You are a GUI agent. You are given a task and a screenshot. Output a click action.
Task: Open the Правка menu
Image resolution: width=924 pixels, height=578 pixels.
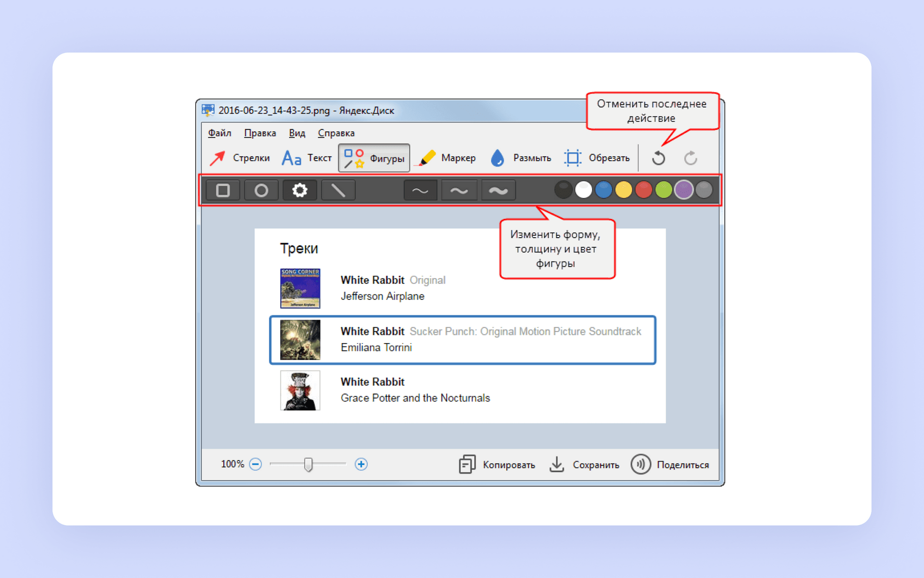260,133
